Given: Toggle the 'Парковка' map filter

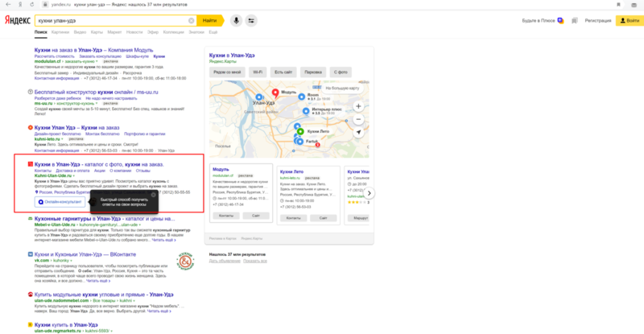Looking at the screenshot, I should (x=312, y=72).
